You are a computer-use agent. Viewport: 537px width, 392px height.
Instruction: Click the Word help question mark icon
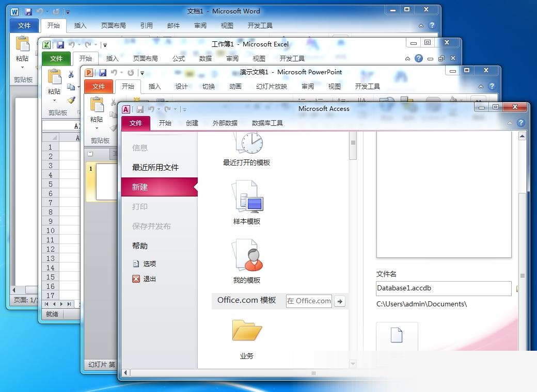[x=432, y=25]
